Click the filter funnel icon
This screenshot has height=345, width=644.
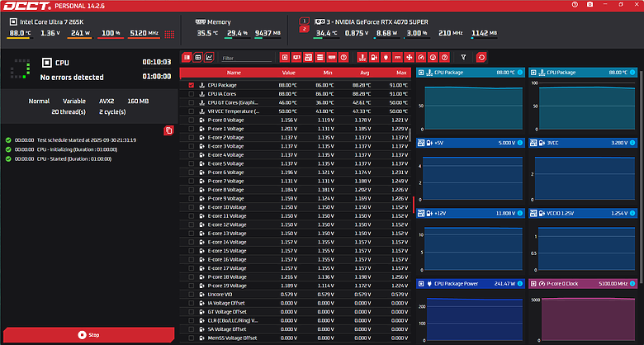coord(463,58)
